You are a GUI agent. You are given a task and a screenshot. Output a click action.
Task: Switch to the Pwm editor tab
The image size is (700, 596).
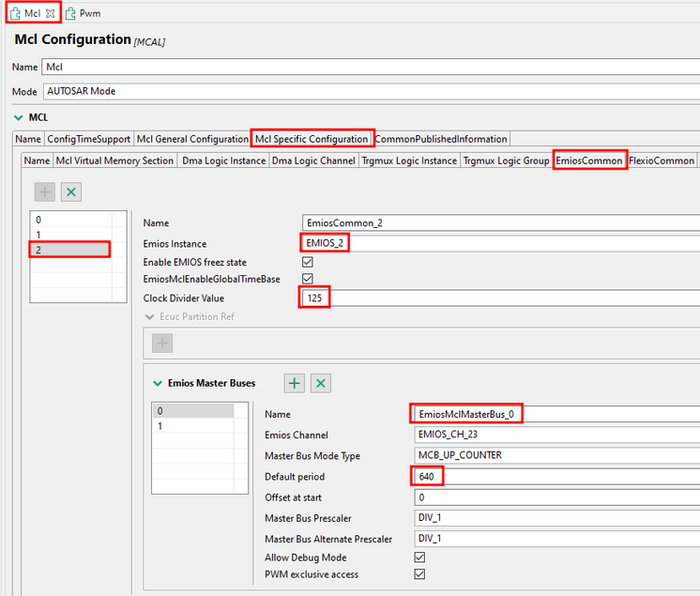(x=84, y=14)
